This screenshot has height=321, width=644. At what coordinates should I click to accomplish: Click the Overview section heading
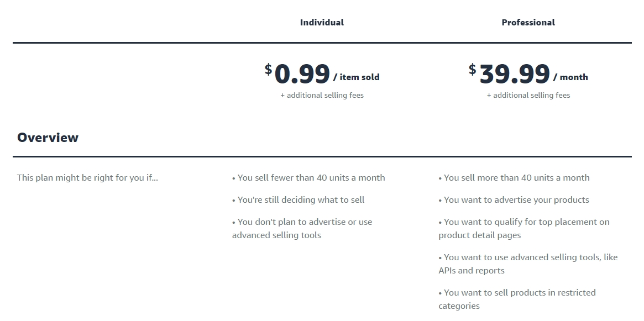48,138
